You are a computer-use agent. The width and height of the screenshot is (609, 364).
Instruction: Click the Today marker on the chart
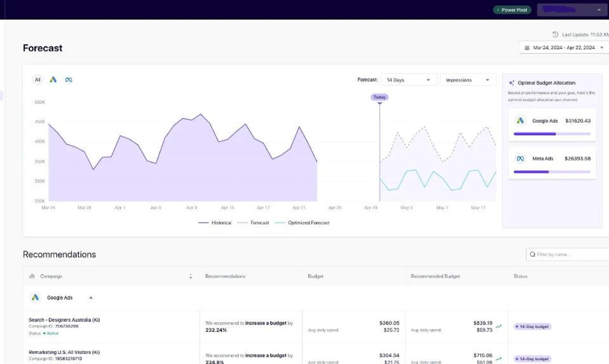pos(379,97)
